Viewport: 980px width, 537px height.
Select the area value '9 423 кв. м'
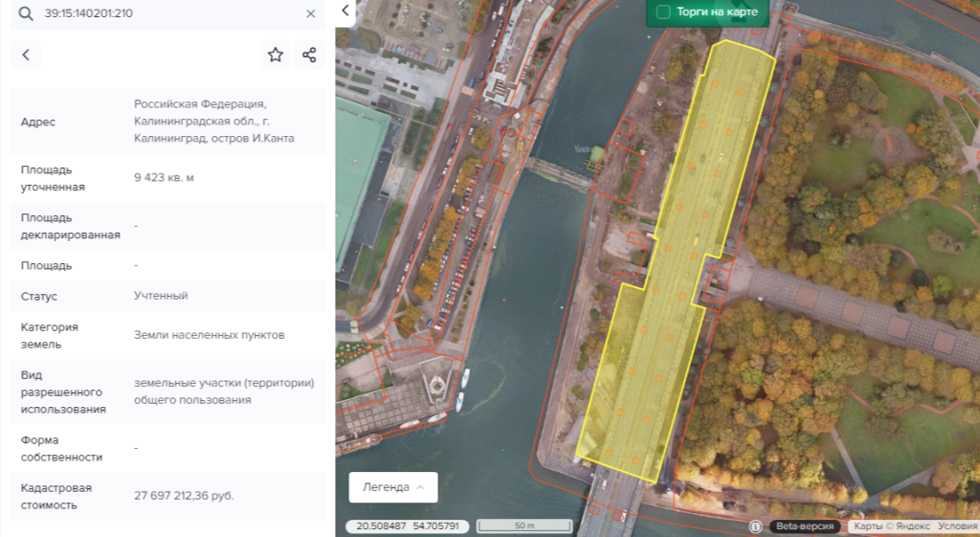click(164, 177)
